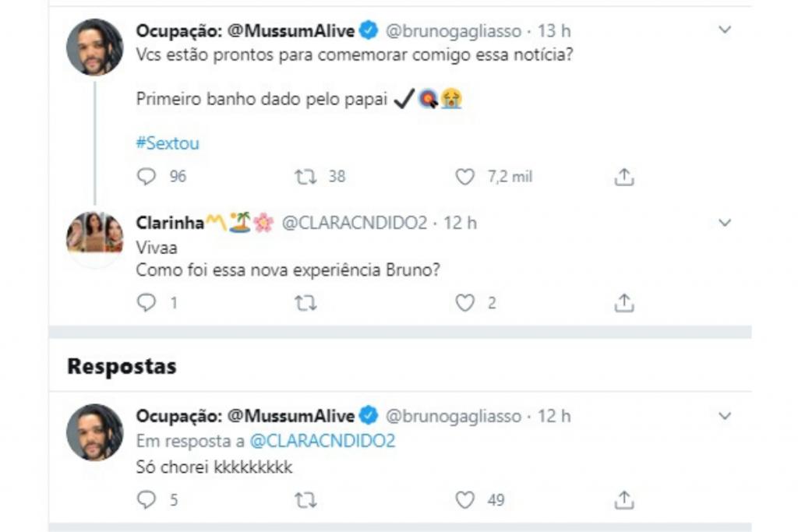The height and width of the screenshot is (532, 798).
Task: Like the Só chorei tweet
Action: pos(465,500)
